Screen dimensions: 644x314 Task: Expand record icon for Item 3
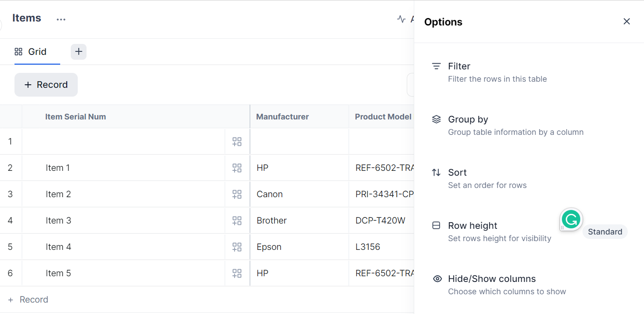[237, 220]
